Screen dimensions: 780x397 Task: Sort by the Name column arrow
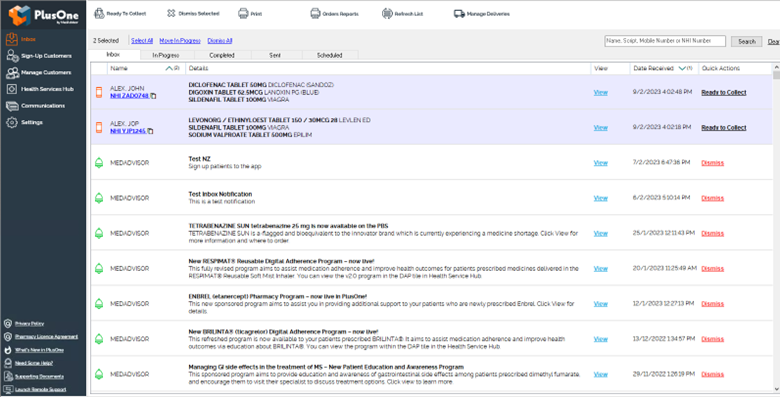click(x=169, y=68)
